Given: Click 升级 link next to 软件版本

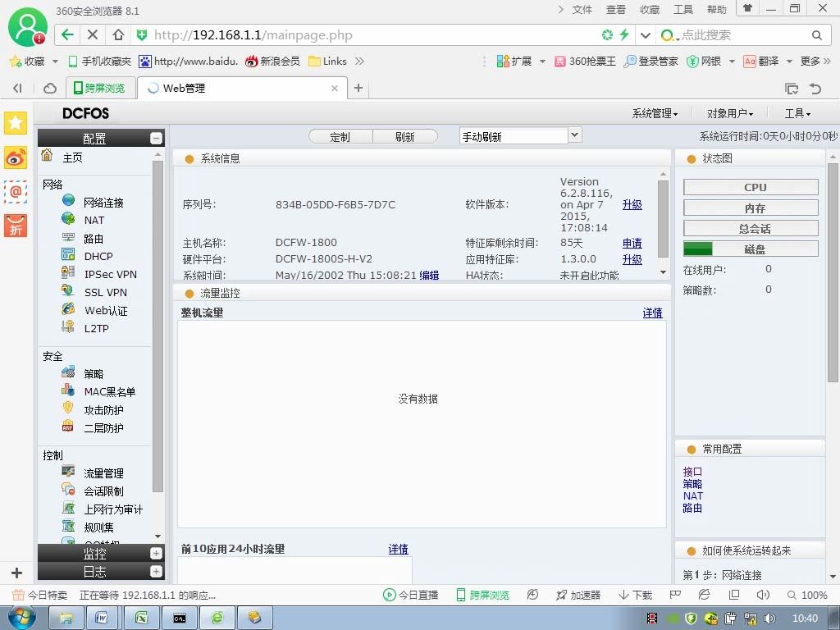Looking at the screenshot, I should click(x=632, y=204).
